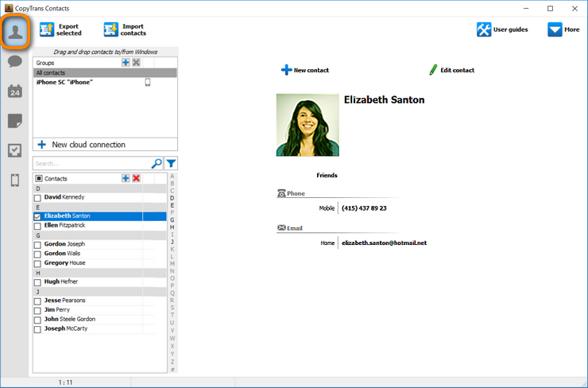Click the Friends group label
588x388 pixels.
tap(327, 175)
